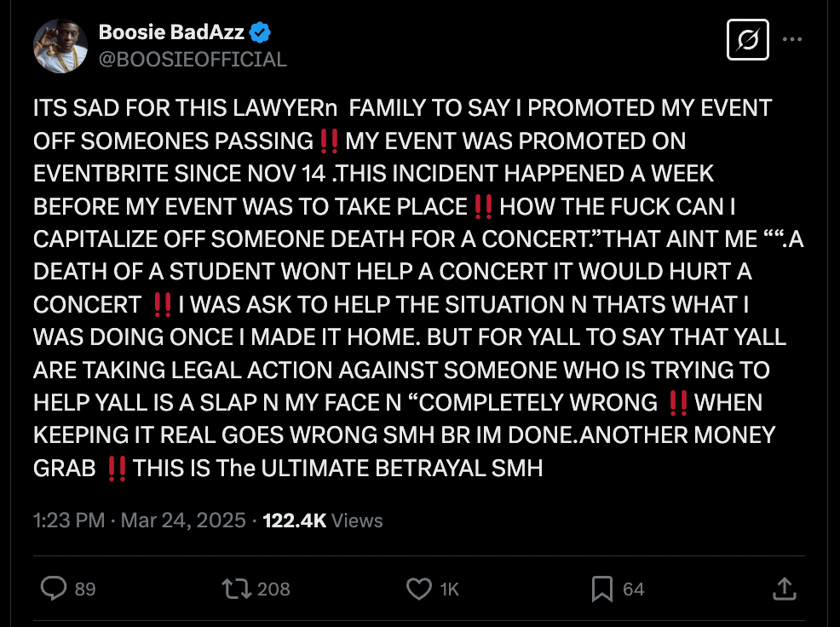Viewport: 840px width, 627px height.
Task: Click the 89 replies count
Action: pyautogui.click(x=85, y=589)
